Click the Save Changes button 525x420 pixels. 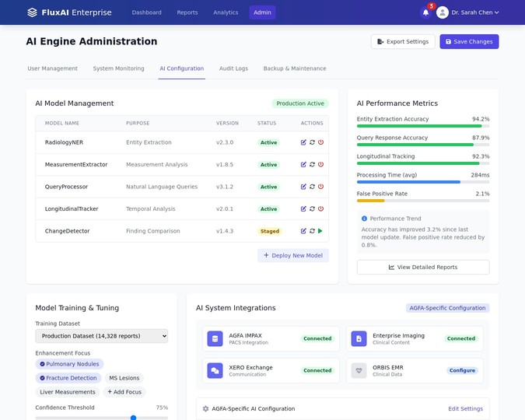(x=469, y=41)
